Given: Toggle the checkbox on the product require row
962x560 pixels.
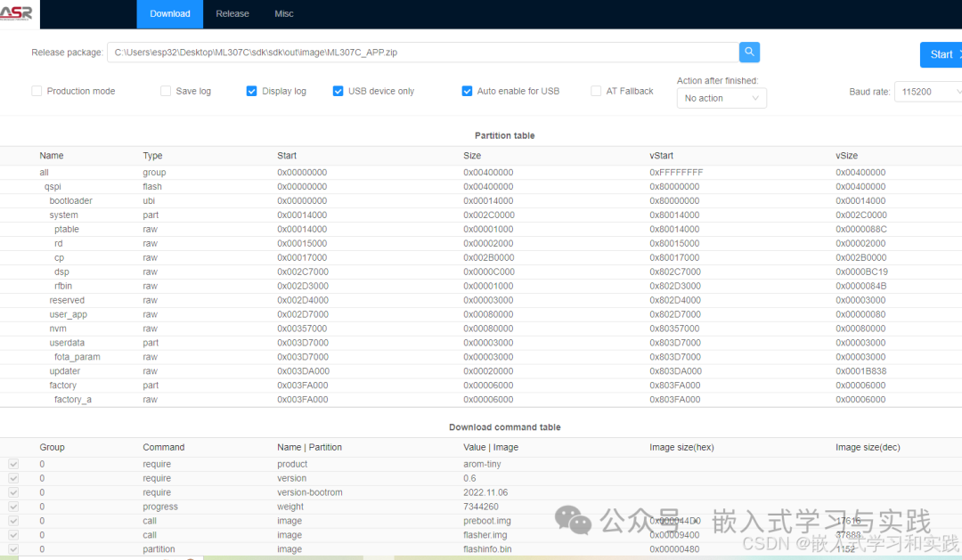Looking at the screenshot, I should coord(12,464).
